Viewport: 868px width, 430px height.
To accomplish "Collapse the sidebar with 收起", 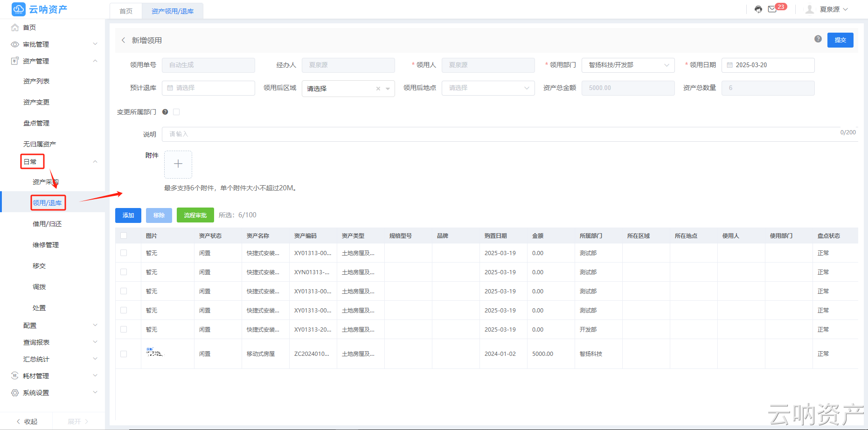I will point(27,422).
